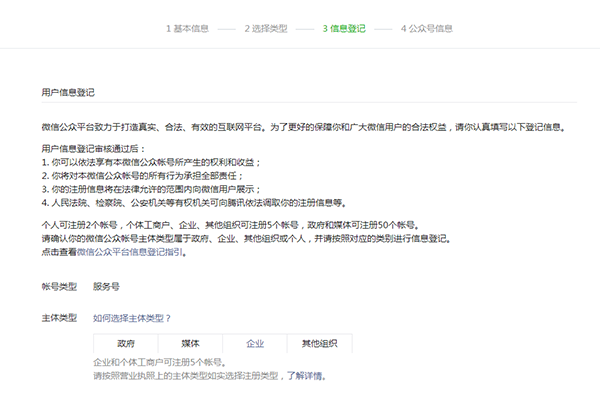Open the 如何选择主体类型？ help link
The width and height of the screenshot is (600, 400).
132,318
